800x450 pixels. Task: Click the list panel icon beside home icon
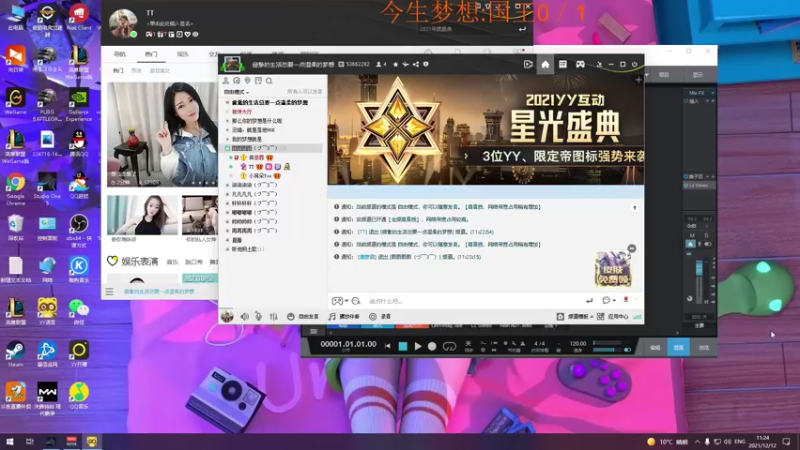point(562,65)
